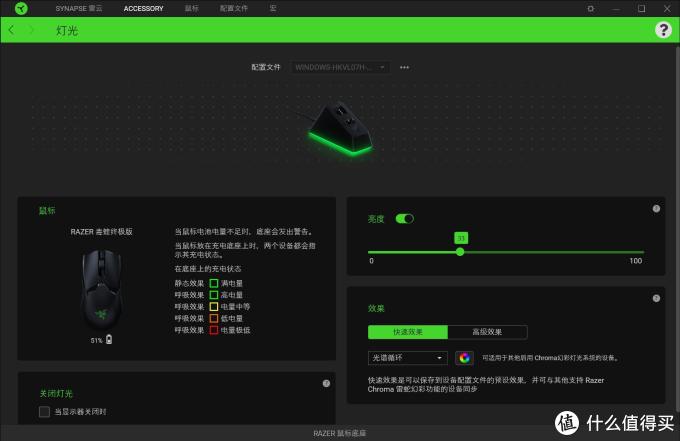Open the WINDOWS-HKVL07H profile dropdown
680x441 pixels.
point(340,67)
